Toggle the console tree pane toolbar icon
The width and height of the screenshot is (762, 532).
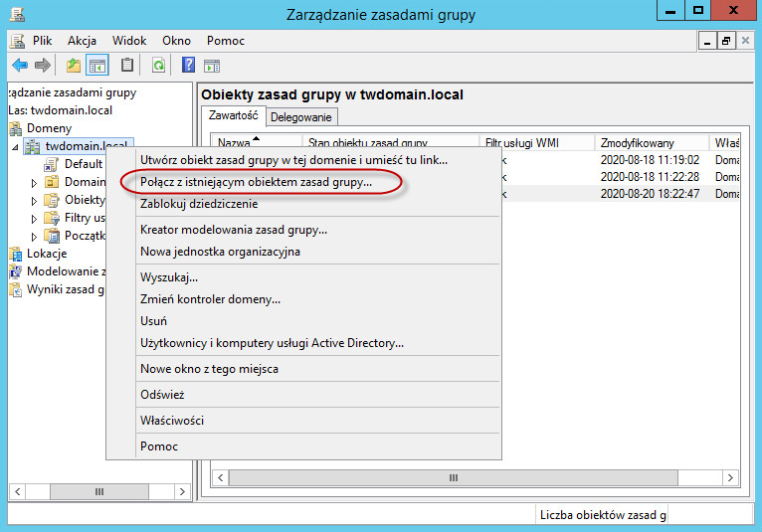click(x=97, y=66)
